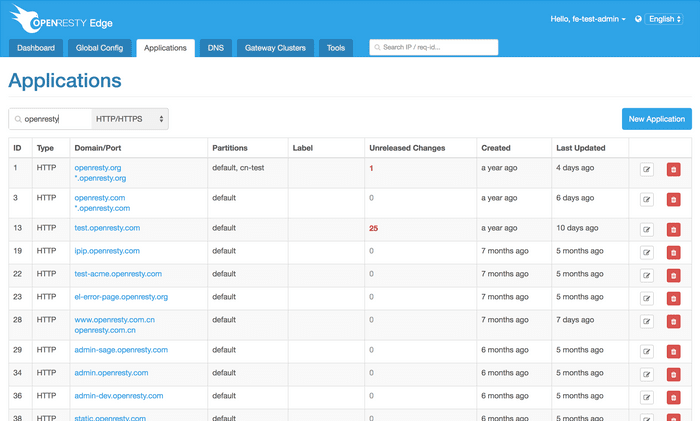Delete the el-error-page.openresty.org application
Image resolution: width=700 pixels, height=421 pixels.
673,299
